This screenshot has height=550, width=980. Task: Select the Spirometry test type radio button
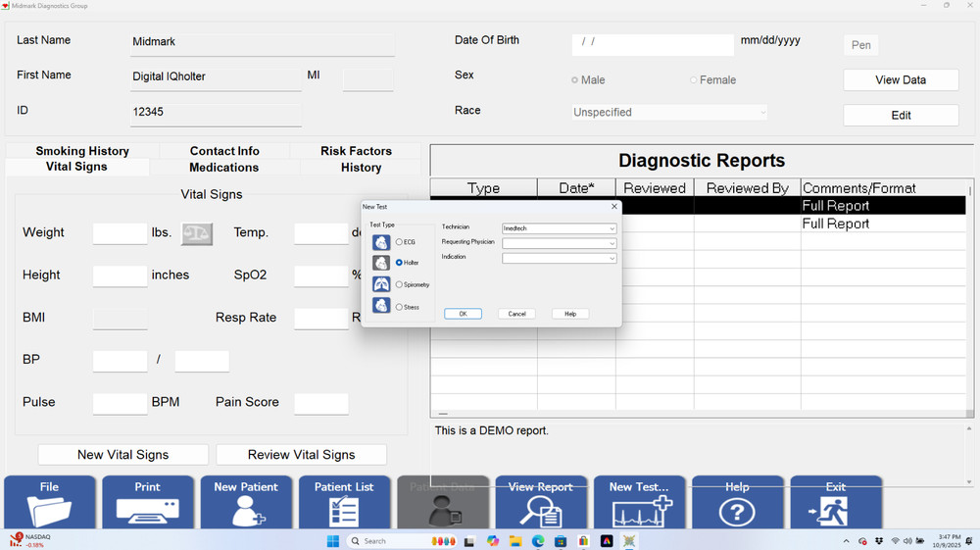pos(399,284)
